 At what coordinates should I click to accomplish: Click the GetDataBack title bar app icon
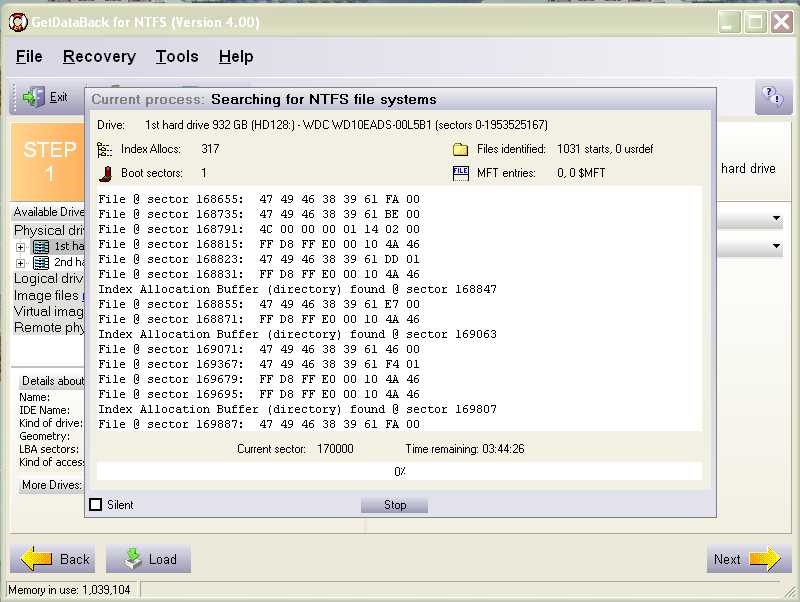(x=18, y=22)
